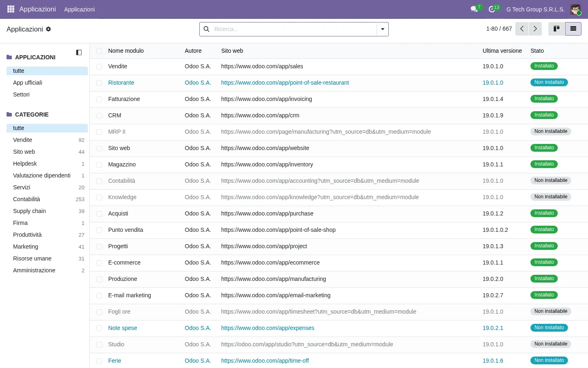
Task: Click the gear icon beside Applicazioni title
Action: click(x=49, y=29)
